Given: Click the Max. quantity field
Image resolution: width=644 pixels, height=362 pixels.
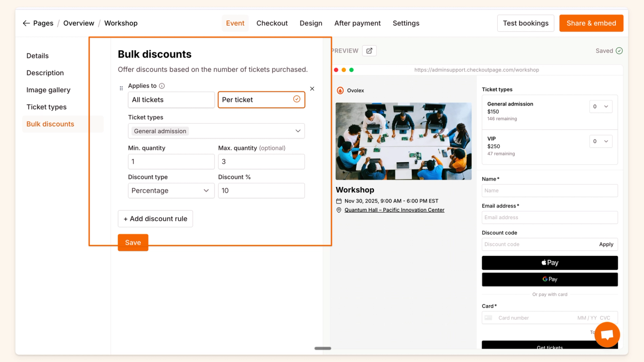Looking at the screenshot, I should click(261, 162).
